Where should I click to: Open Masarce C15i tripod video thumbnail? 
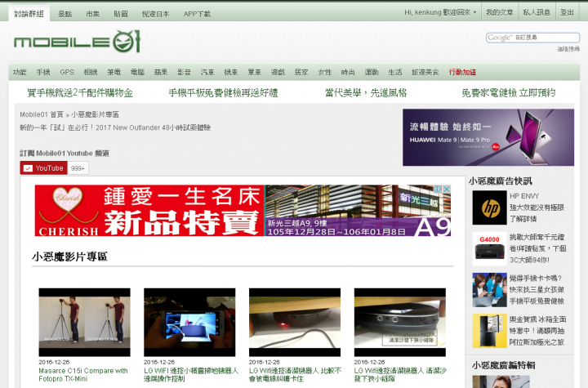pyautogui.click(x=84, y=323)
